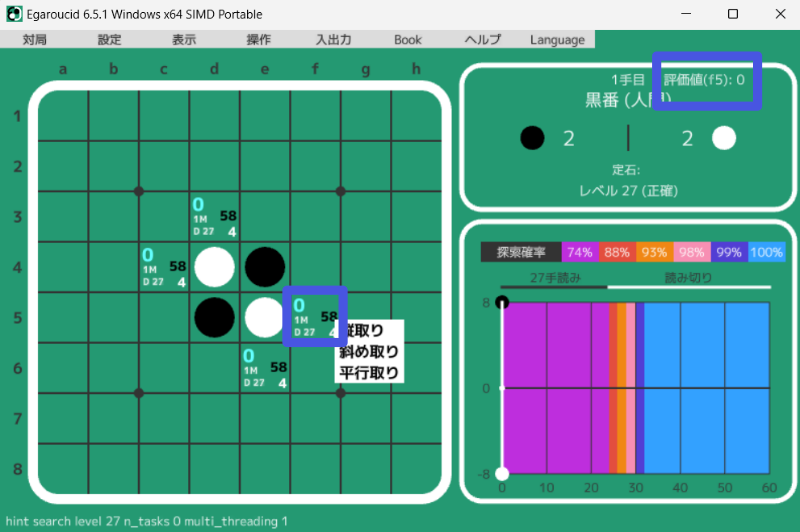This screenshot has width=800, height=532.
Task: Click the black disc icon in score panel
Action: (x=533, y=138)
